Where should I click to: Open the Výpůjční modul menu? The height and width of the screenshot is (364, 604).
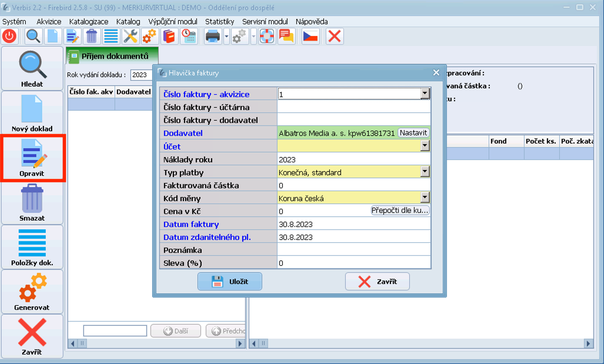[x=173, y=22]
